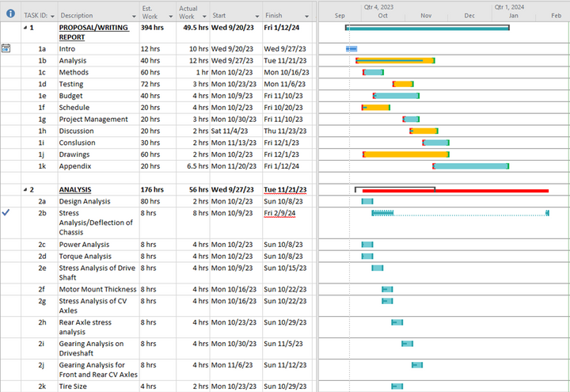This screenshot has height=392, width=570.
Task: Click the Budget task teal Gantt bar
Action: tap(397, 96)
